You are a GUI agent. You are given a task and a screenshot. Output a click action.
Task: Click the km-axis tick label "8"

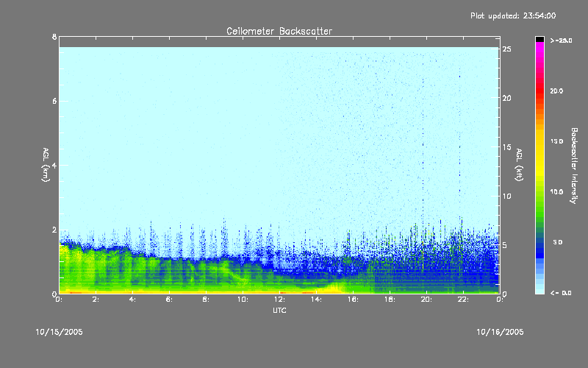pos(54,37)
